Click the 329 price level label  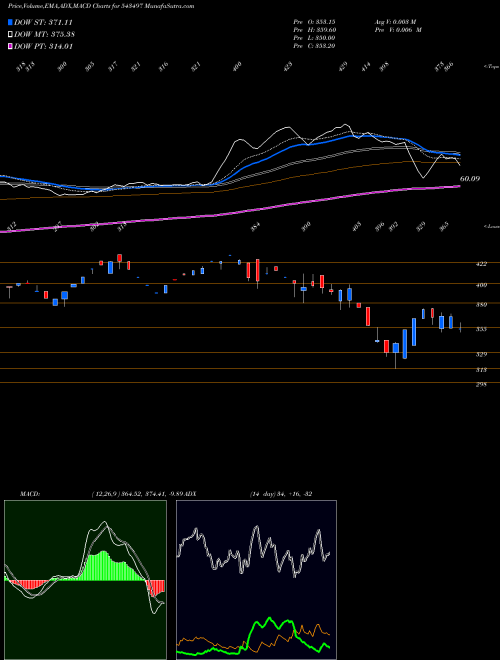(x=481, y=354)
